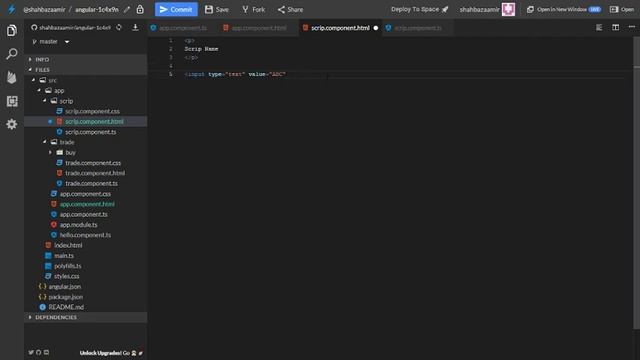Click the format document icon
Image resolution: width=640 pixels, height=360 pixels.
pos(599,27)
